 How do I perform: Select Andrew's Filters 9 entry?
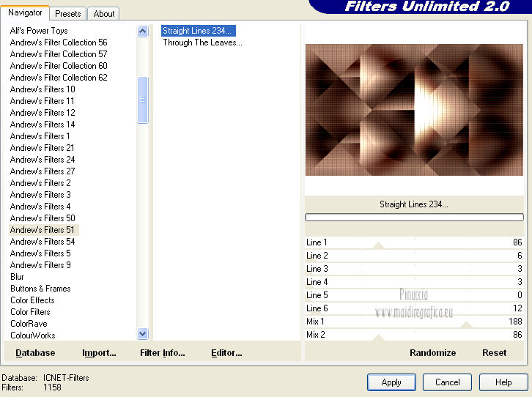(x=40, y=264)
